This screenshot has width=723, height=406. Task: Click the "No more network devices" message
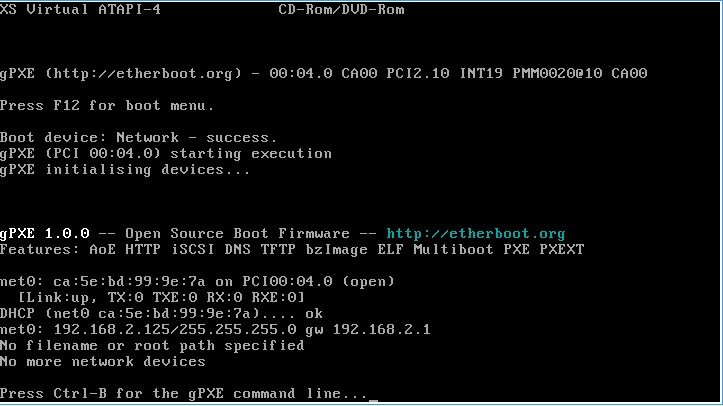pyautogui.click(x=103, y=361)
